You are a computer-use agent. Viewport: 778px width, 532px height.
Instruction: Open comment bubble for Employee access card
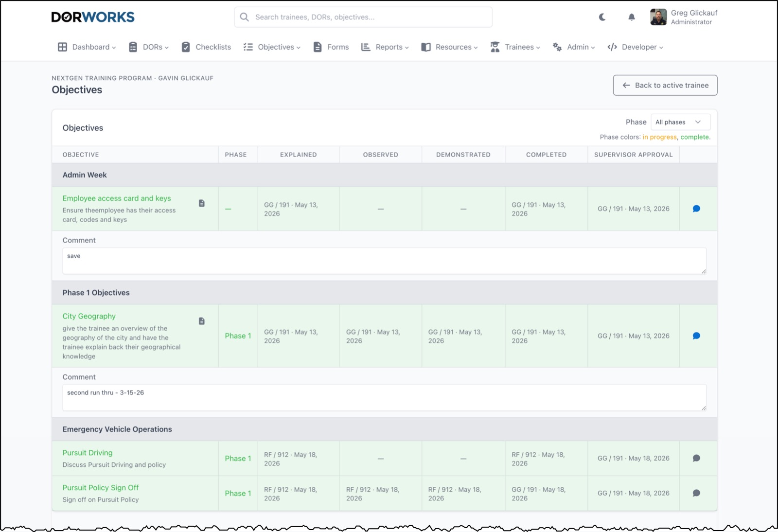click(696, 209)
